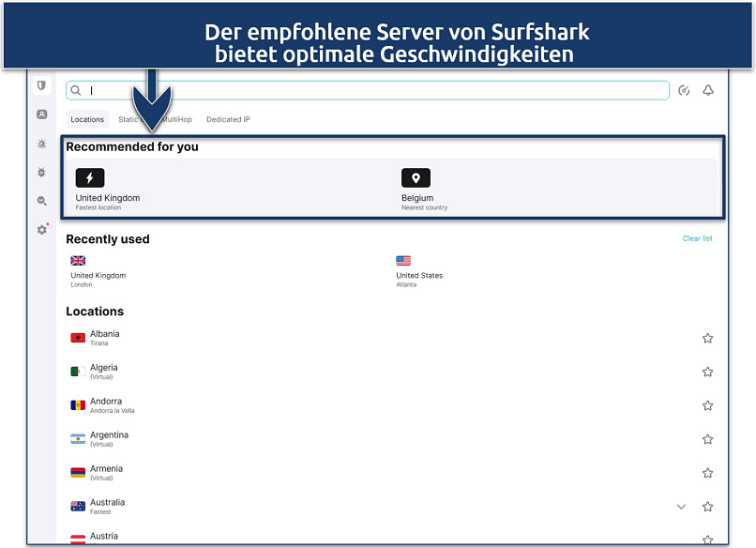Select United Kingdom fastest location server
The height and width of the screenshot is (548, 756).
[x=108, y=188]
